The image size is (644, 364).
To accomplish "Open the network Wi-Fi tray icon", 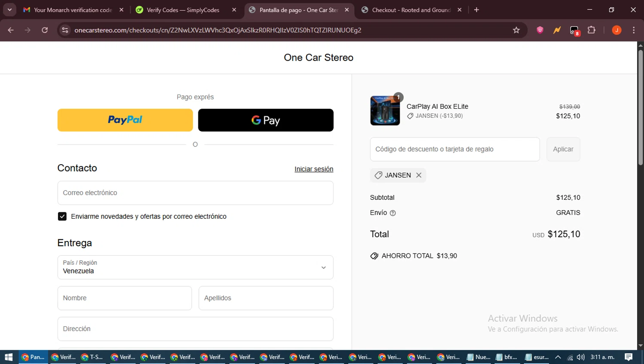I will pyautogui.click(x=570, y=357).
